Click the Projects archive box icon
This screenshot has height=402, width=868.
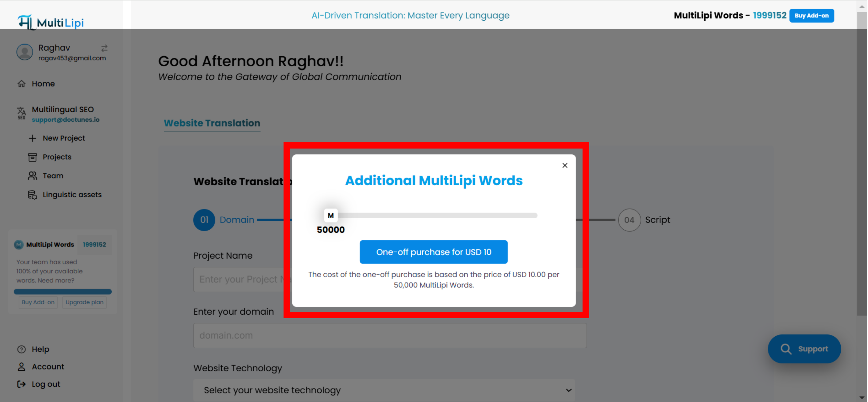click(x=32, y=157)
